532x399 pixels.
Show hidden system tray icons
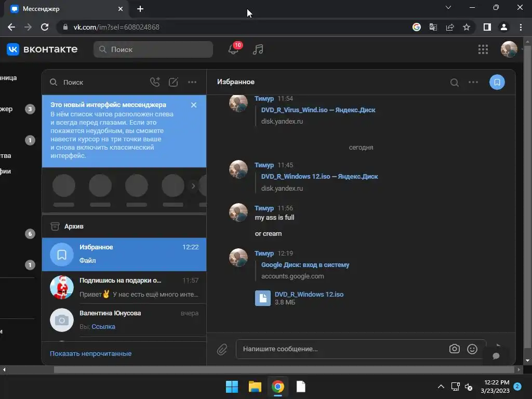[441, 387]
